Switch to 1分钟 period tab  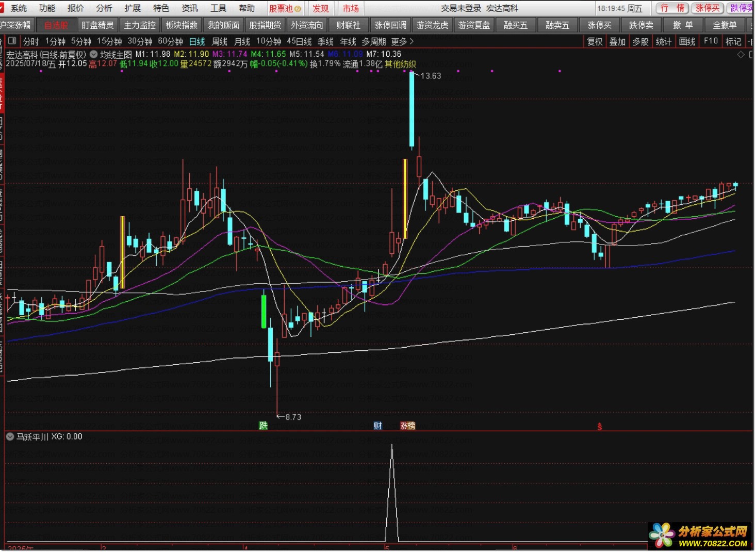pos(55,41)
